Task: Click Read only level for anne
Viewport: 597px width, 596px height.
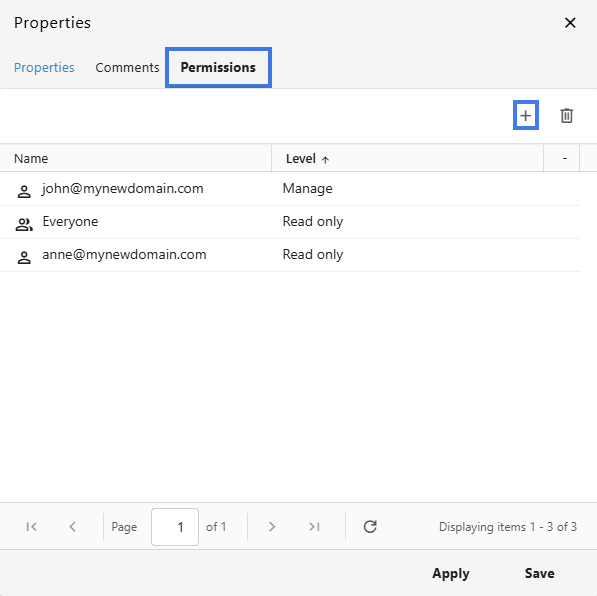Action: (313, 254)
